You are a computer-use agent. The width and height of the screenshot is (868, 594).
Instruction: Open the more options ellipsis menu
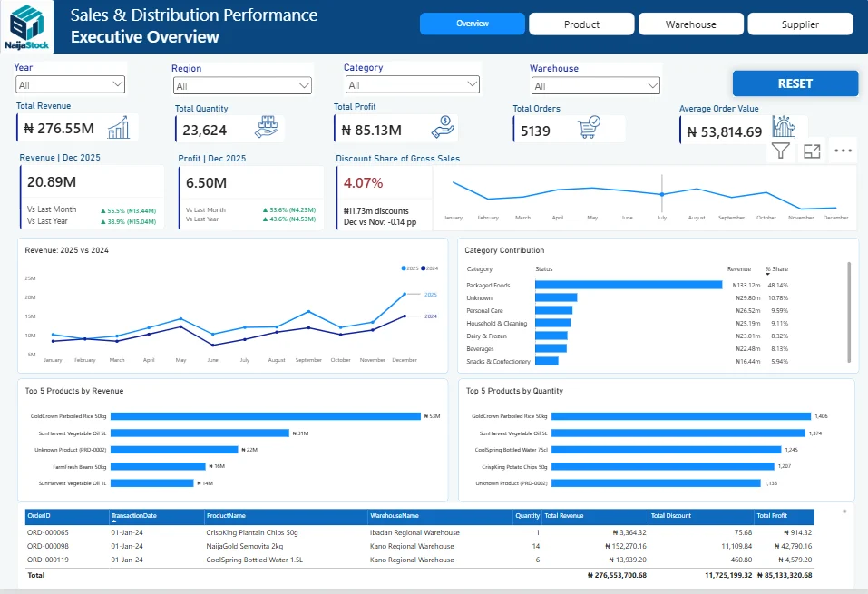pyautogui.click(x=844, y=151)
